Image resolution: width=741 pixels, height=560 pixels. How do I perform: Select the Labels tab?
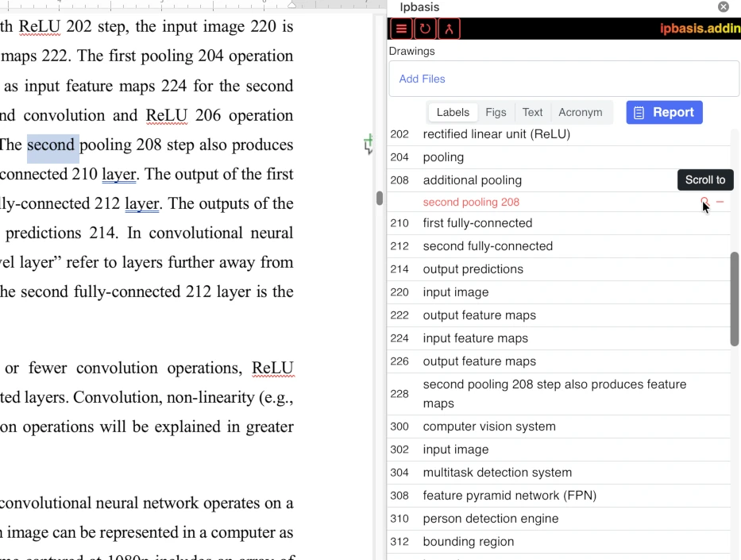click(x=453, y=113)
